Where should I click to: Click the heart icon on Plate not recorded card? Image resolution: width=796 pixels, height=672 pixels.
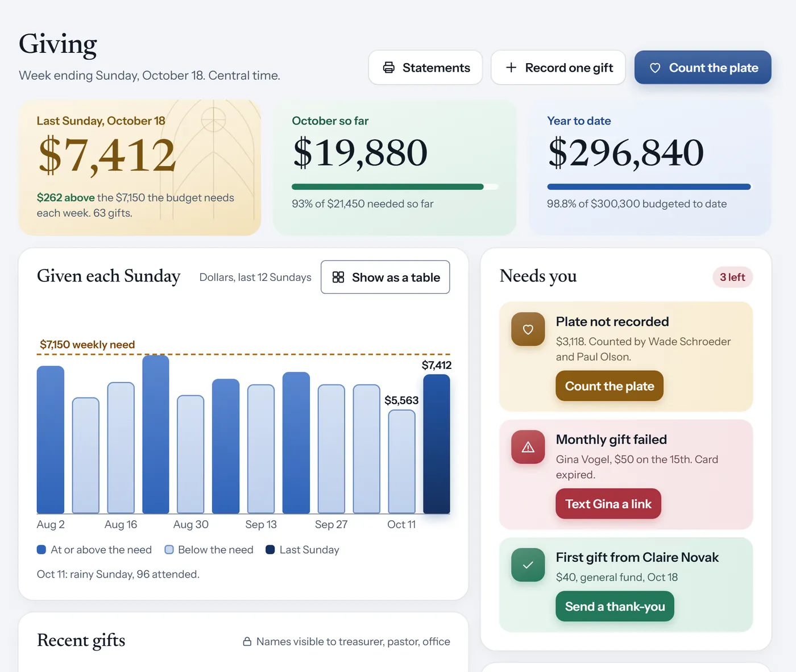pos(528,329)
